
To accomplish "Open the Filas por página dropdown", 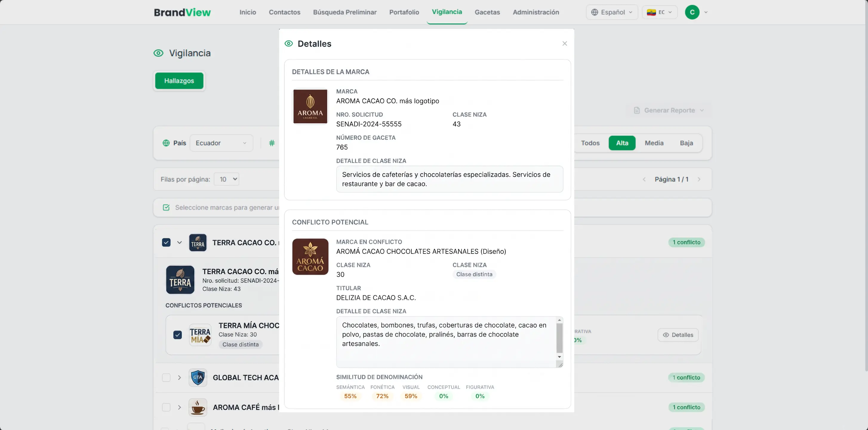I will 227,179.
